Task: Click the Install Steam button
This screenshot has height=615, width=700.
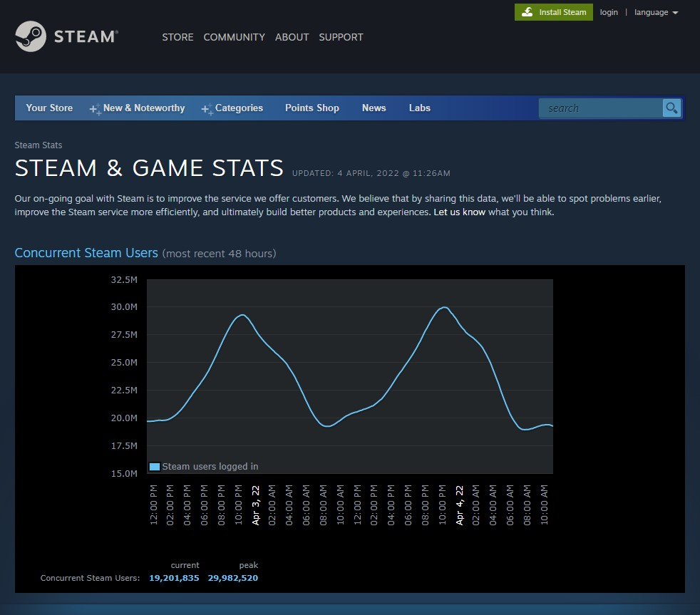Action: (x=554, y=12)
